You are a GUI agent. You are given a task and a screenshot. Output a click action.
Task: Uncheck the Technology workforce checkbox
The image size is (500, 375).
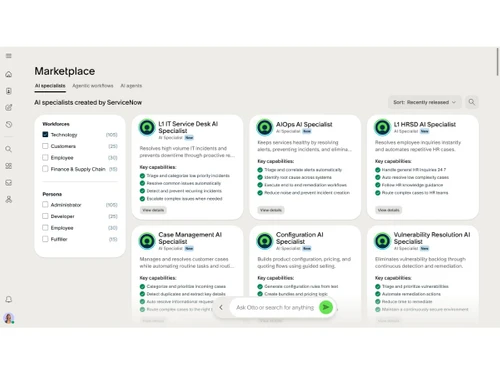45,134
